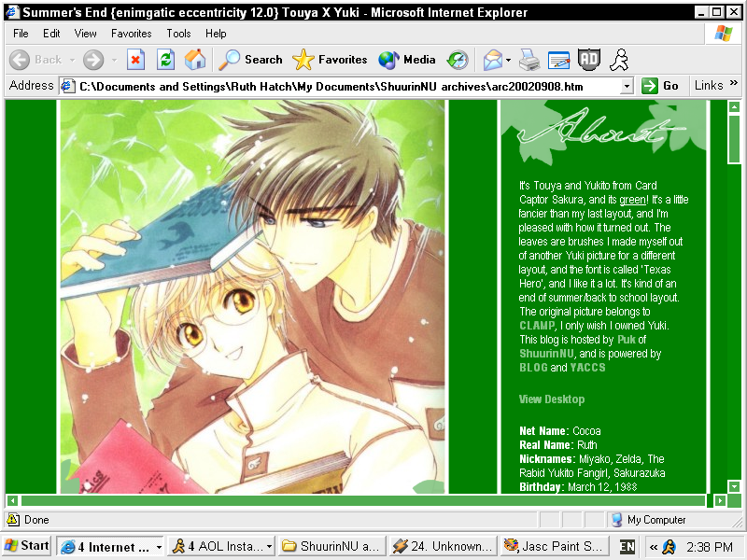
Task: Open the Tools menu
Action: (x=178, y=34)
